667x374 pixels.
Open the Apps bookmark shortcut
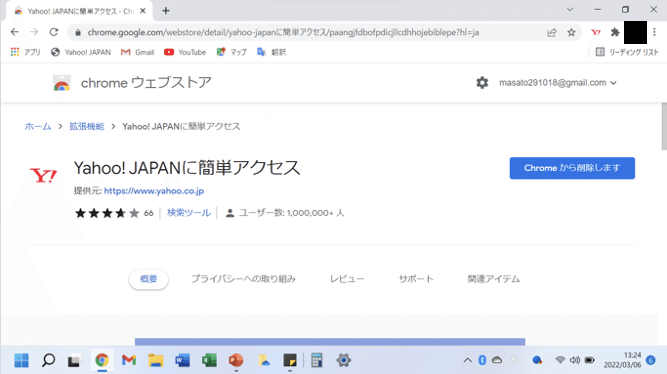[26, 52]
